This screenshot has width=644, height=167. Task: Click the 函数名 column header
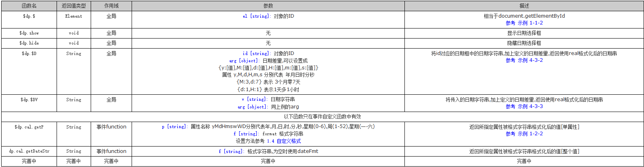tap(29, 6)
